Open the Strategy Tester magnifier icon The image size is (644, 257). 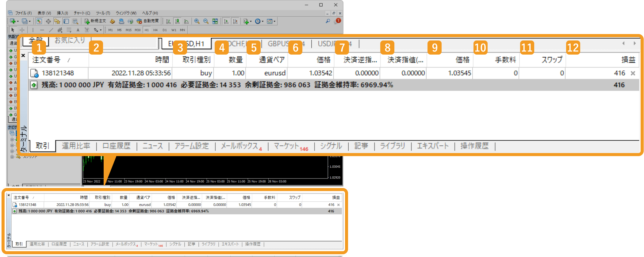[75, 21]
